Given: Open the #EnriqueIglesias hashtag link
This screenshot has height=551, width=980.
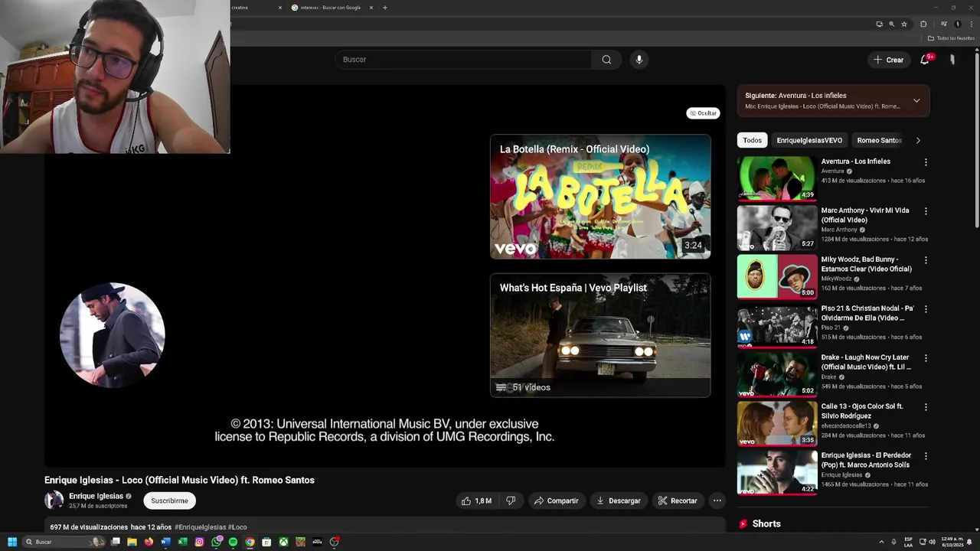Looking at the screenshot, I should pyautogui.click(x=200, y=527).
